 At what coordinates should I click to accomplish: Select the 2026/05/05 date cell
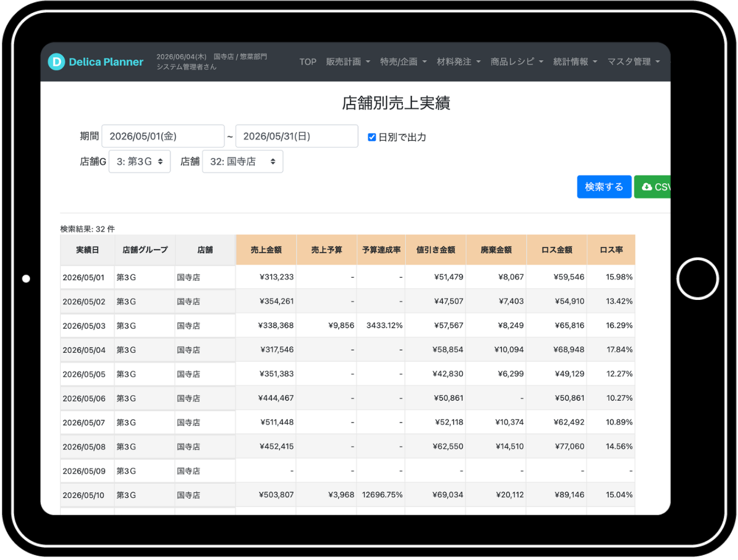[x=87, y=374]
